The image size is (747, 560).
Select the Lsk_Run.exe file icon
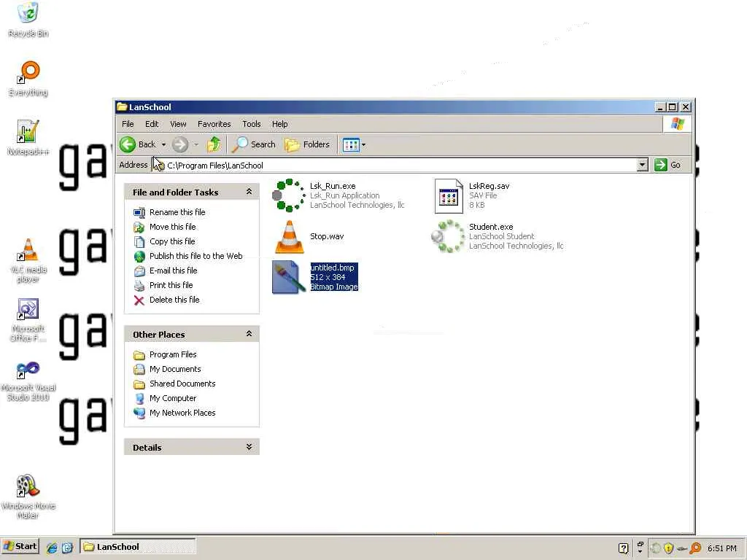pos(289,195)
